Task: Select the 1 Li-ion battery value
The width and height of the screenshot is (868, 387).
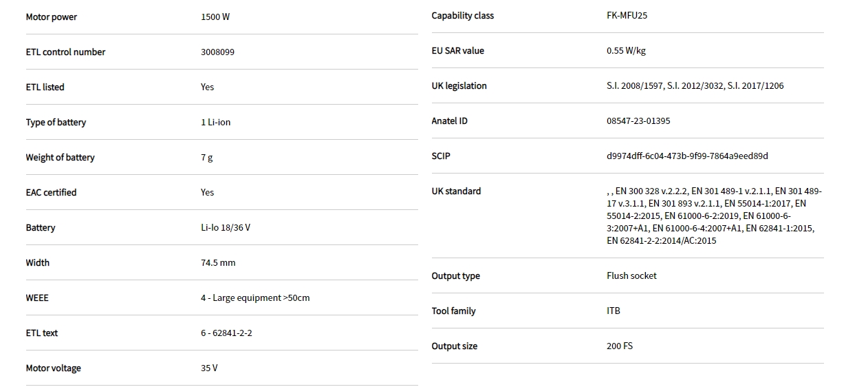Action: tap(215, 122)
